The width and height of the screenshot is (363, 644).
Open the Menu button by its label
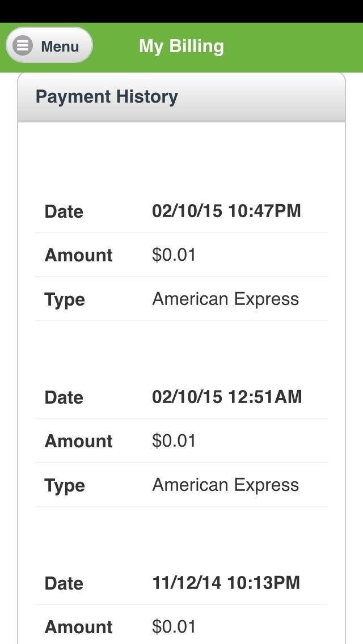[60, 46]
